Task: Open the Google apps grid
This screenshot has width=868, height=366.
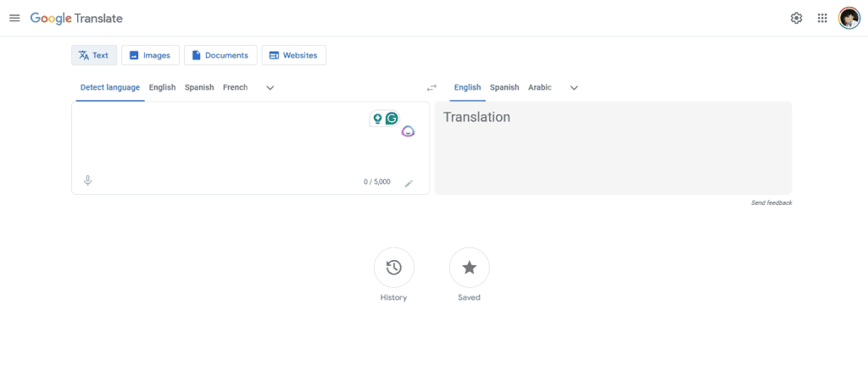Action: point(822,19)
